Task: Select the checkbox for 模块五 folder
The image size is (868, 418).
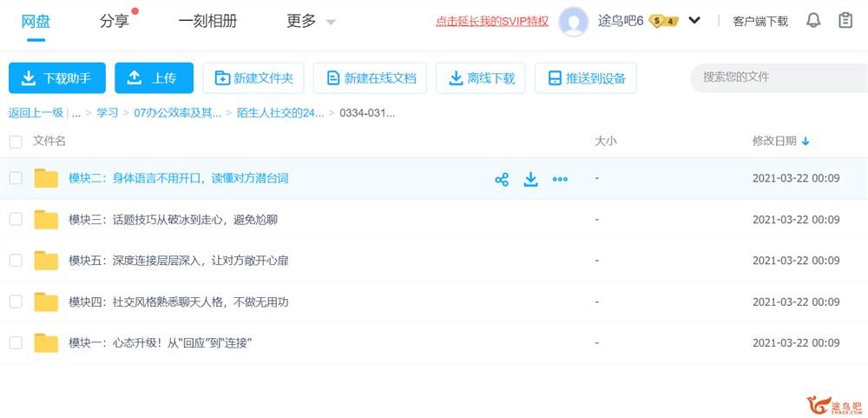Action: [16, 260]
